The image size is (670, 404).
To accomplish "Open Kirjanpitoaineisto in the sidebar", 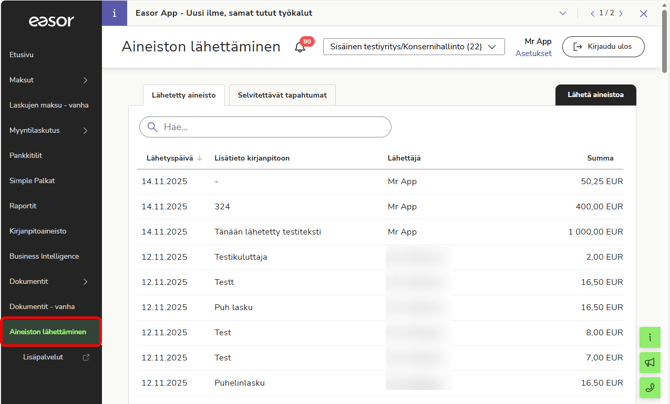I will 38,231.
